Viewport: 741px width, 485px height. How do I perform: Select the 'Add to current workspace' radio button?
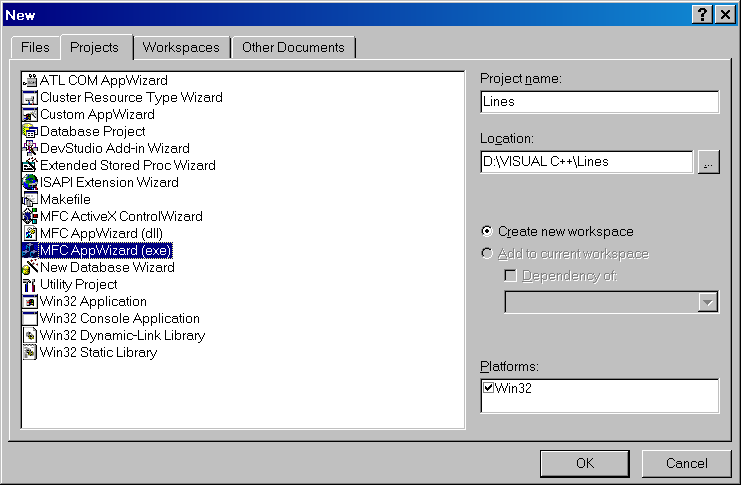pos(487,254)
